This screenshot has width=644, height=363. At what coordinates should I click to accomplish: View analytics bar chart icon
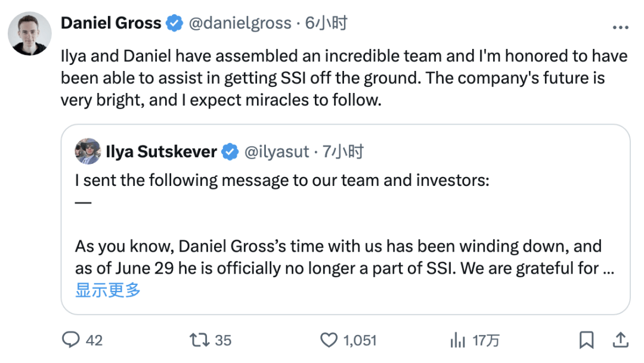(457, 340)
